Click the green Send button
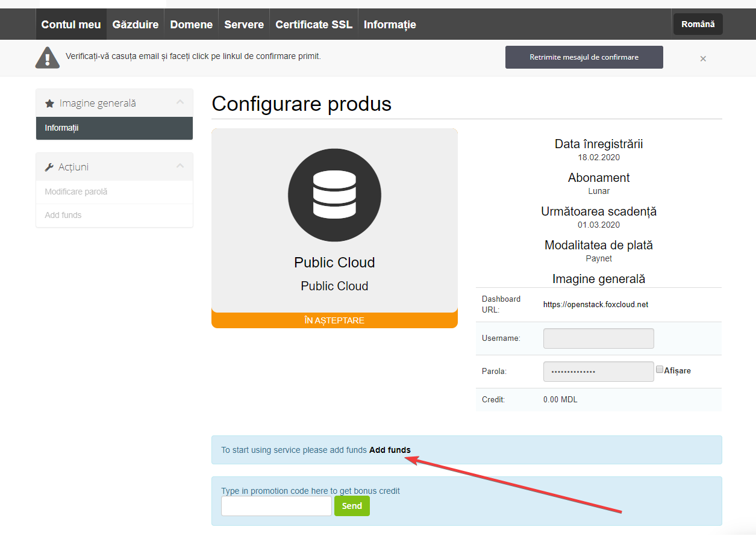This screenshot has height=536, width=756. tap(352, 506)
